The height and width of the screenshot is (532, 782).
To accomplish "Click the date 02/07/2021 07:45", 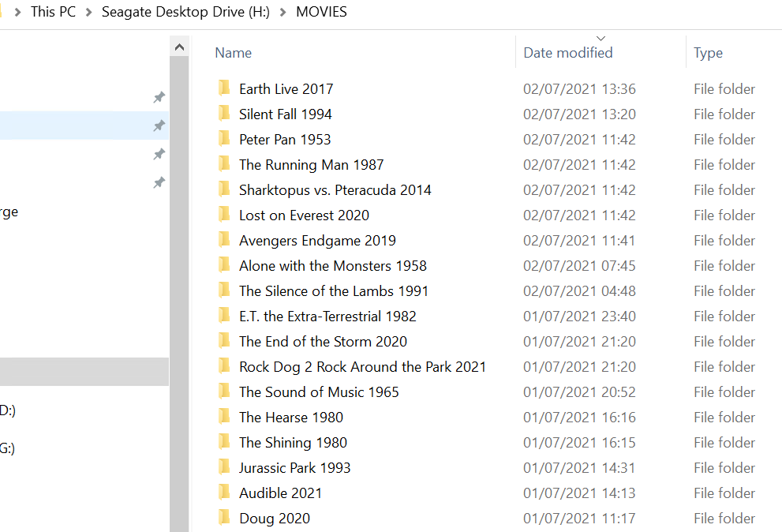I will coord(579,265).
